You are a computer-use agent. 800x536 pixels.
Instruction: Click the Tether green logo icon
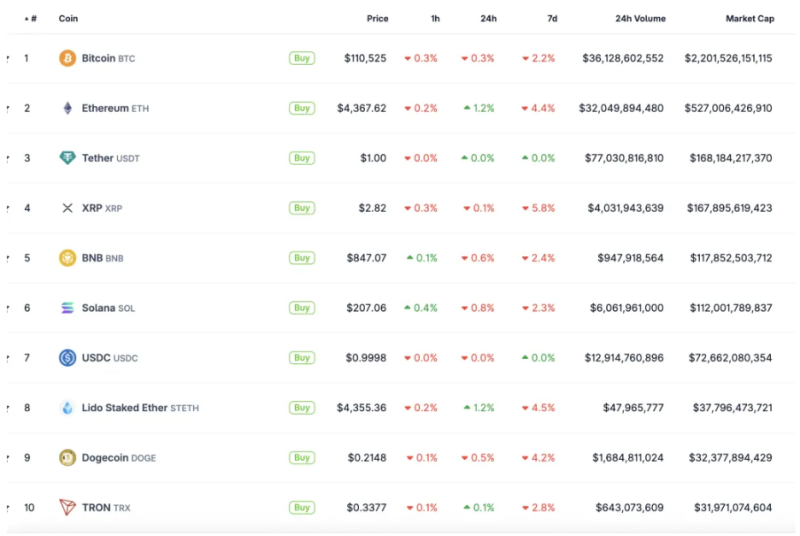tap(67, 158)
